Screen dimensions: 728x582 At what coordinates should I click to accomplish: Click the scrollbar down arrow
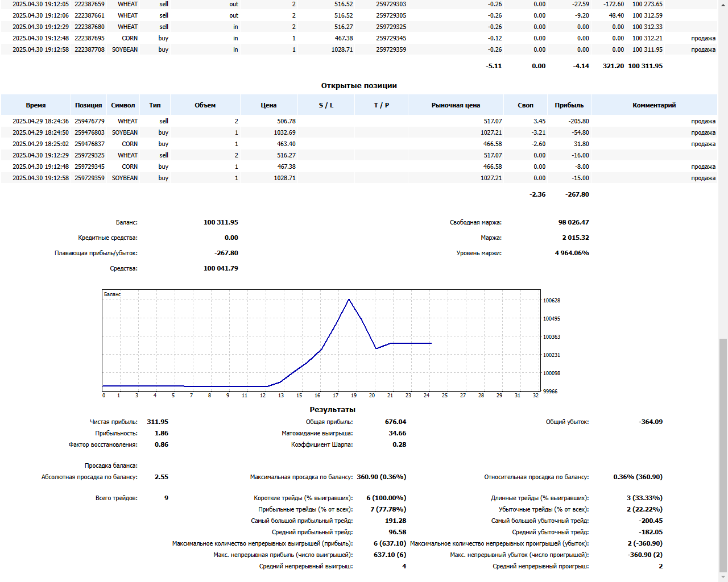point(723,577)
